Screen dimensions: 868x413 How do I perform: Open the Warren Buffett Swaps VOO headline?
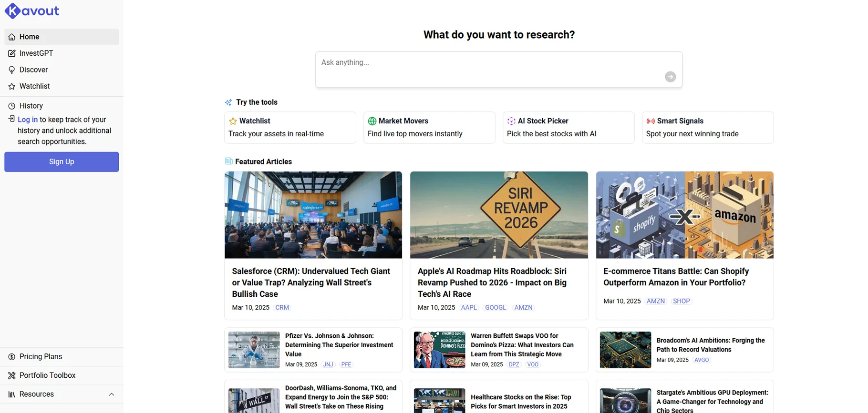pyautogui.click(x=522, y=345)
